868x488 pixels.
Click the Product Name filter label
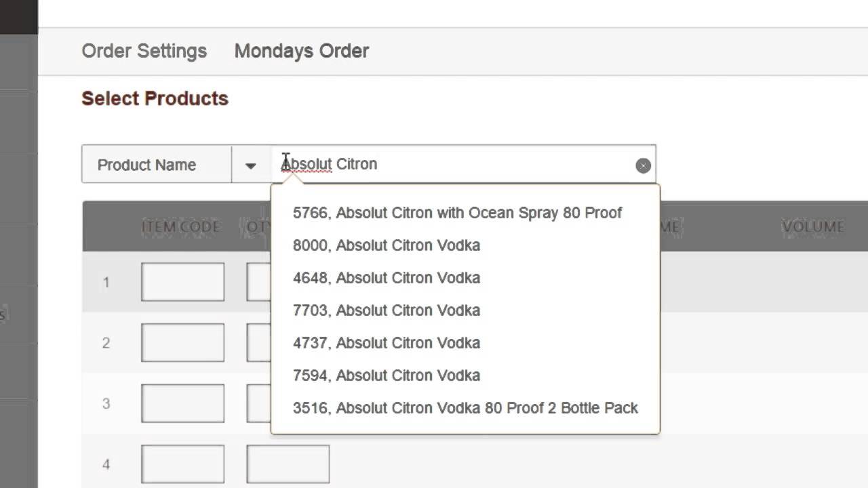pos(147,165)
